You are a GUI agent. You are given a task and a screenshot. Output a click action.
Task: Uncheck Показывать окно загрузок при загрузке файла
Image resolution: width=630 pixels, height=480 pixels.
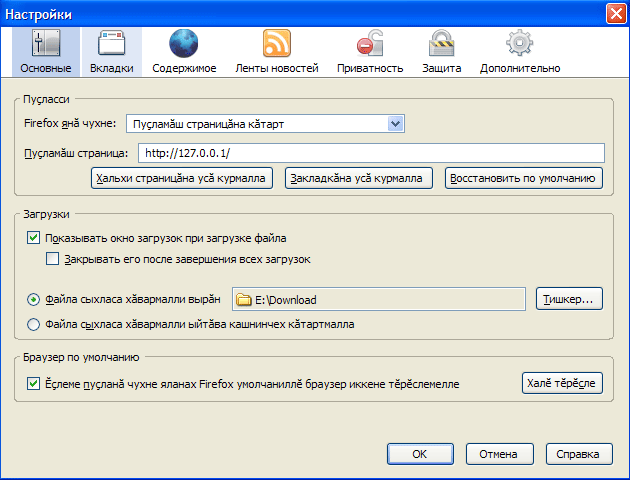click(x=34, y=238)
